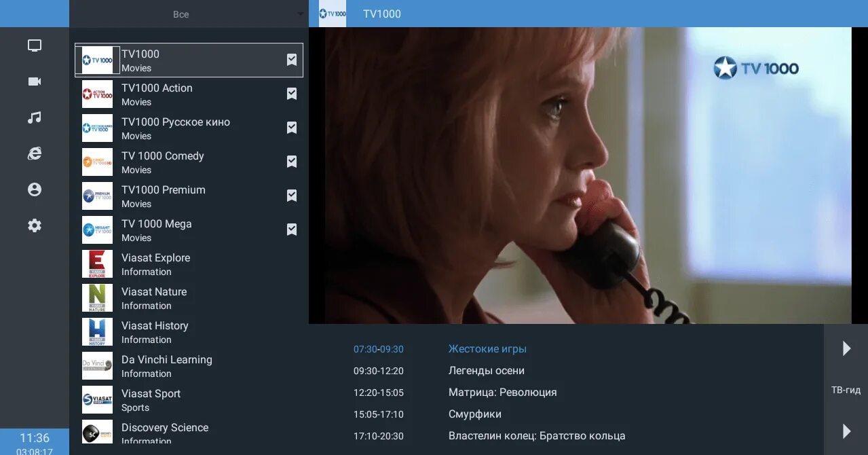This screenshot has height=455, width=868.
Task: Open the ТВ-гид guide button
Action: (846, 390)
